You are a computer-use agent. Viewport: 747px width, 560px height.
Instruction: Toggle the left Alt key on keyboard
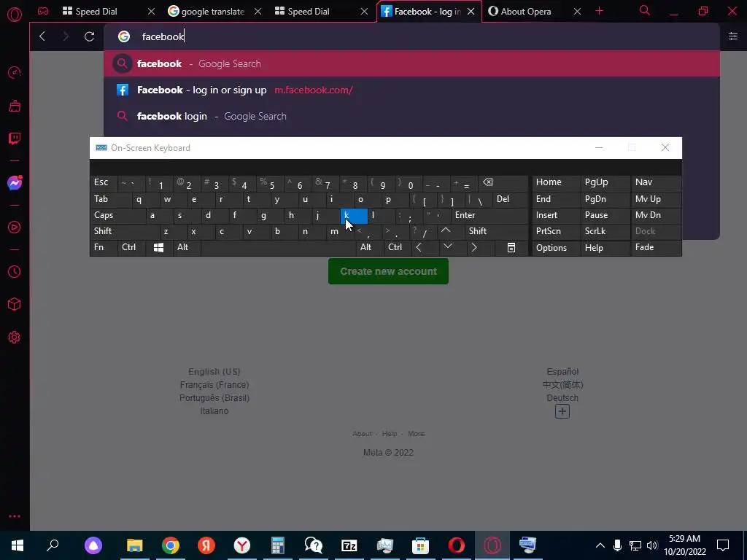tap(187, 247)
